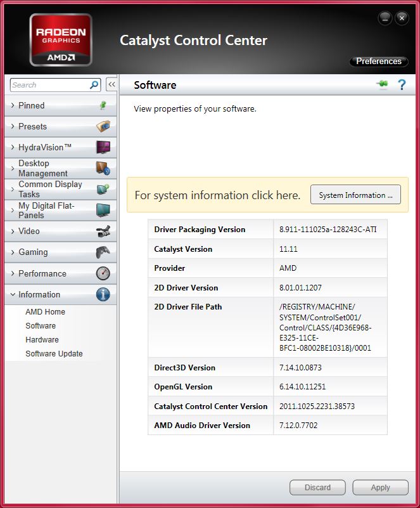Click the value 2011.1025.2231.38573
The width and height of the screenshot is (420, 508).
click(x=317, y=407)
